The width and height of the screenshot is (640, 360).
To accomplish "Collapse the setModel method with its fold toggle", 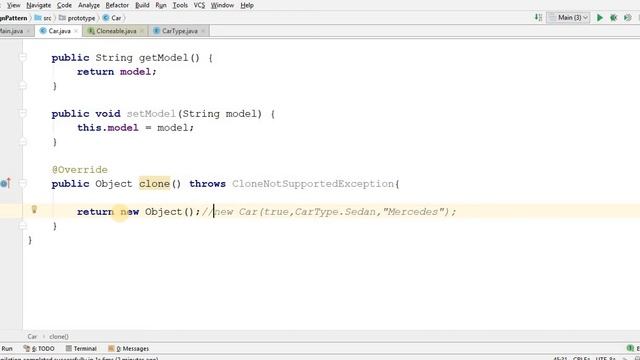I will pyautogui.click(x=23, y=113).
